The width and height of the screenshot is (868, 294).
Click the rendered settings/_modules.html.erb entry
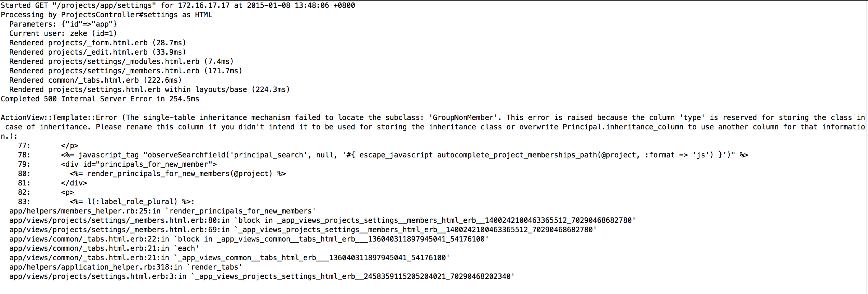pos(121,61)
